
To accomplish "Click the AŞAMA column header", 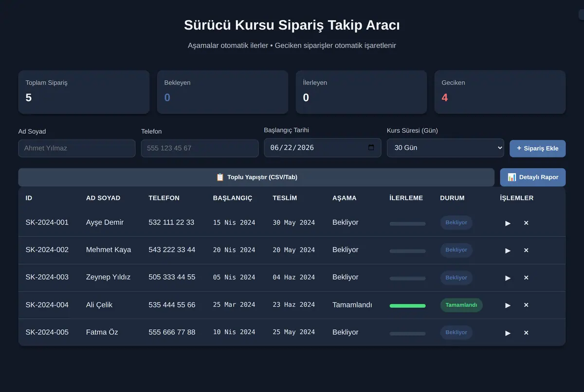I will (x=345, y=198).
